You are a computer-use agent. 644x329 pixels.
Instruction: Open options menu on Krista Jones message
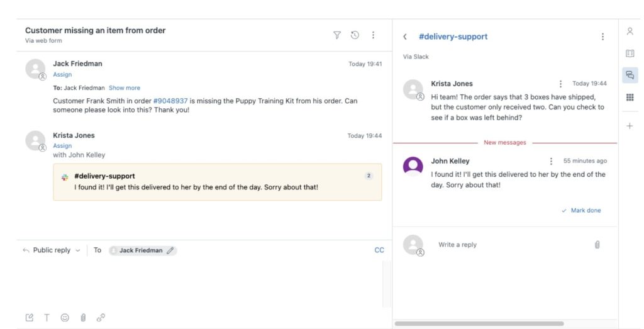click(560, 84)
